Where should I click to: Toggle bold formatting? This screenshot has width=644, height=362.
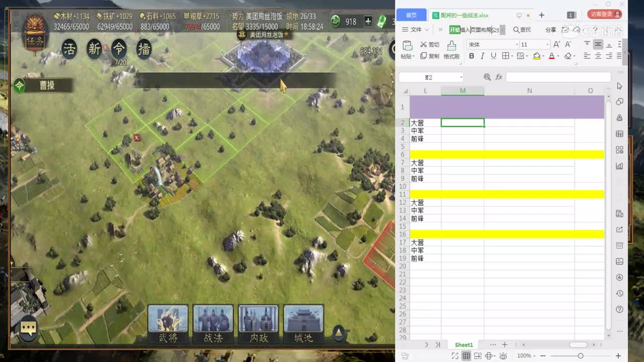click(x=471, y=56)
